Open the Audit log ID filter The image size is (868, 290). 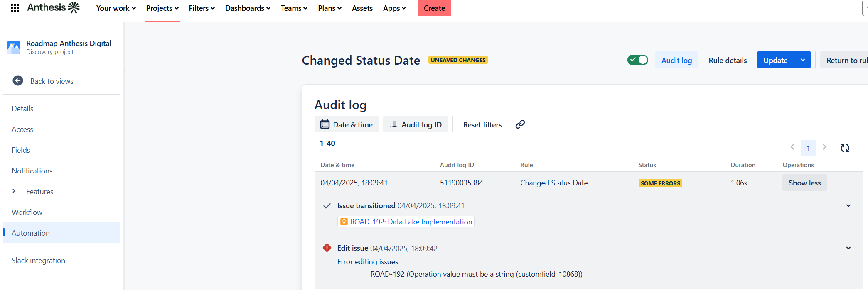(416, 124)
